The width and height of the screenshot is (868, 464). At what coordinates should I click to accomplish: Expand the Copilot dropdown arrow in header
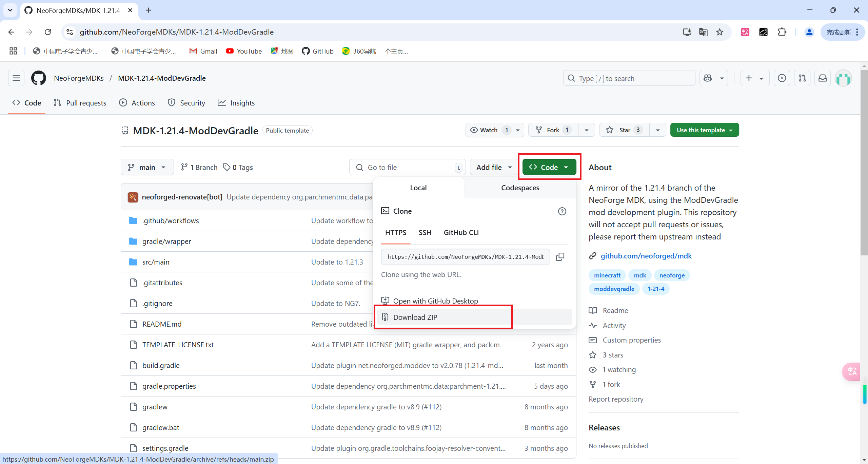tap(722, 78)
